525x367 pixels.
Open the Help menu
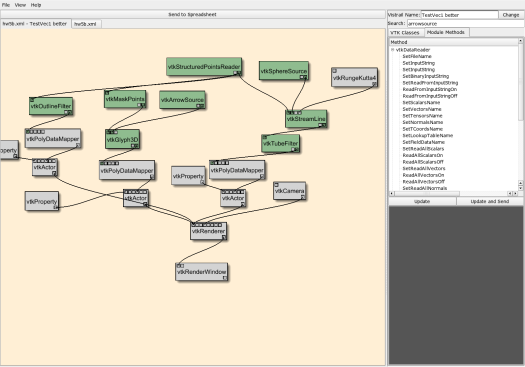coord(36,5)
